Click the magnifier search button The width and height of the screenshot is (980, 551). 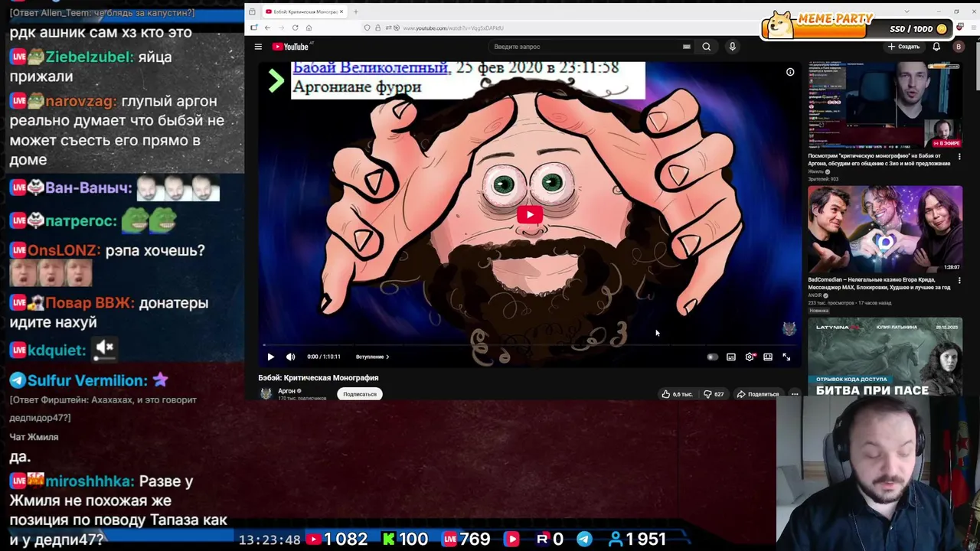[706, 47]
